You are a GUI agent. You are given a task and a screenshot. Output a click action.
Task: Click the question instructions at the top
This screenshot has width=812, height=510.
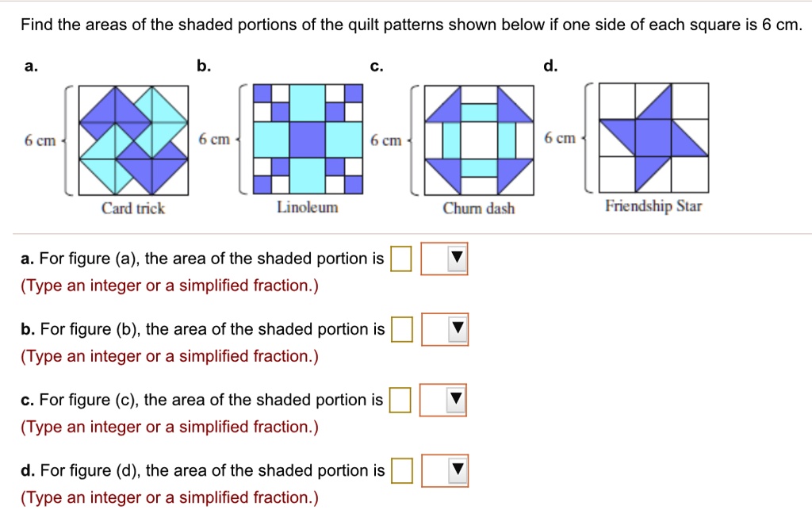[x=406, y=25]
